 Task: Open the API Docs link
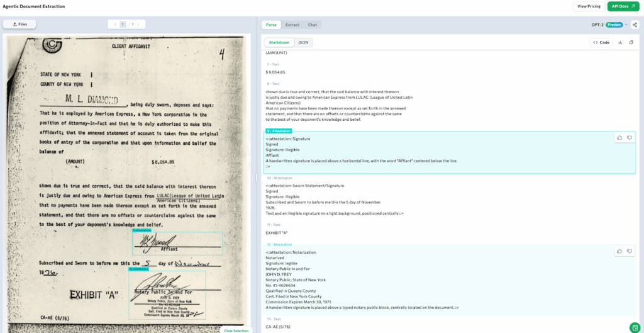[x=623, y=6]
